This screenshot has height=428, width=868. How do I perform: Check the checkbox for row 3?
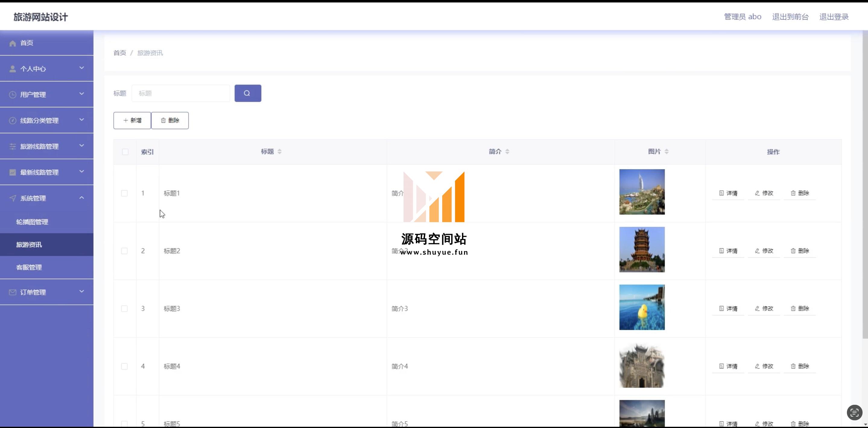click(x=124, y=308)
